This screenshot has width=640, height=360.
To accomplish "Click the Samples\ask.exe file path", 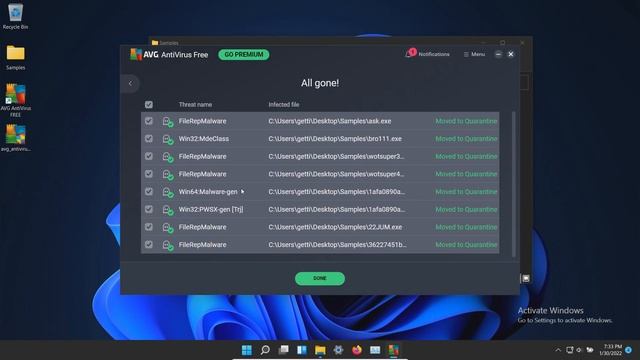I will [330, 121].
